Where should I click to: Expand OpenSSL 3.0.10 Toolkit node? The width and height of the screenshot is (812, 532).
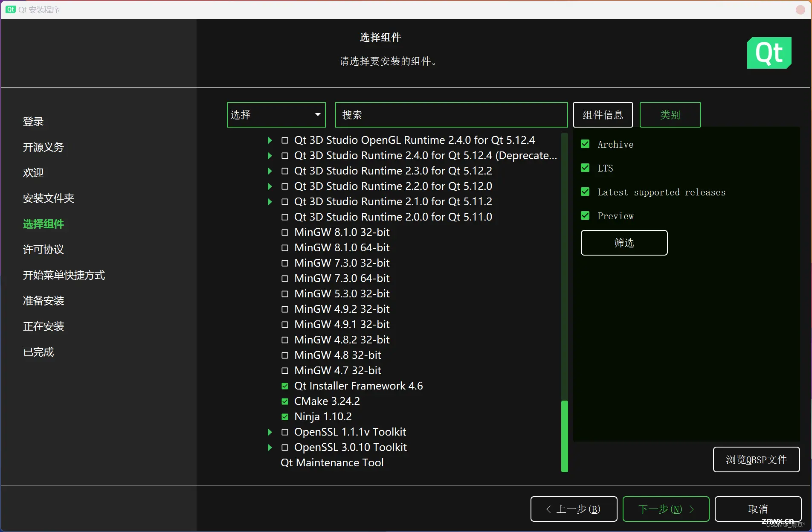(x=270, y=448)
